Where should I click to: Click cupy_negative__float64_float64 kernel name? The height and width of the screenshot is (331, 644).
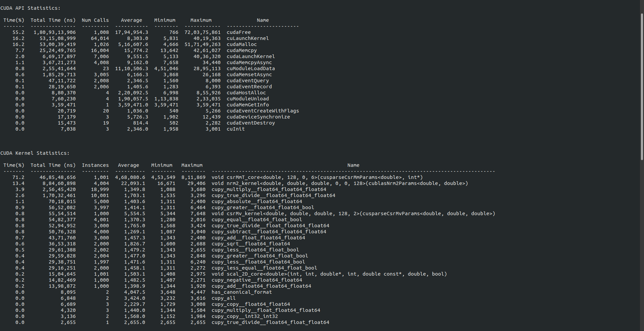(257, 280)
